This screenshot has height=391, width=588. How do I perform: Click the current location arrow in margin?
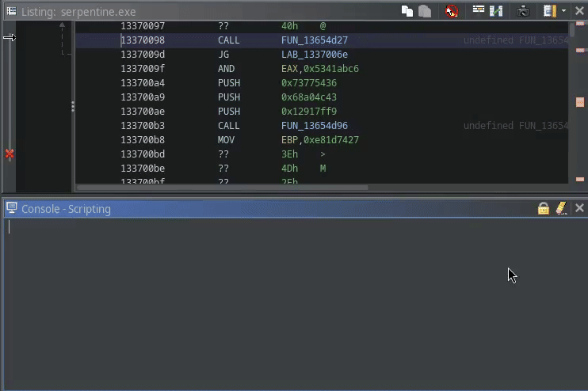(x=10, y=37)
